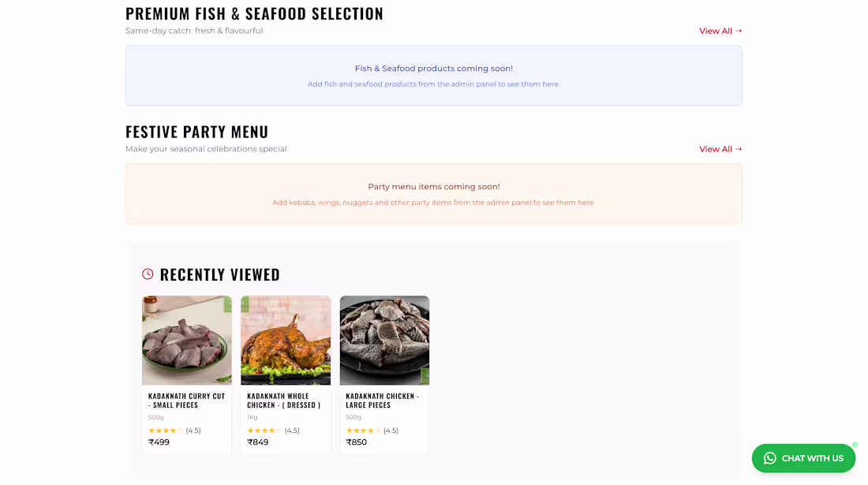
Task: Click the clock icon beside Recently Viewed
Action: 148,274
